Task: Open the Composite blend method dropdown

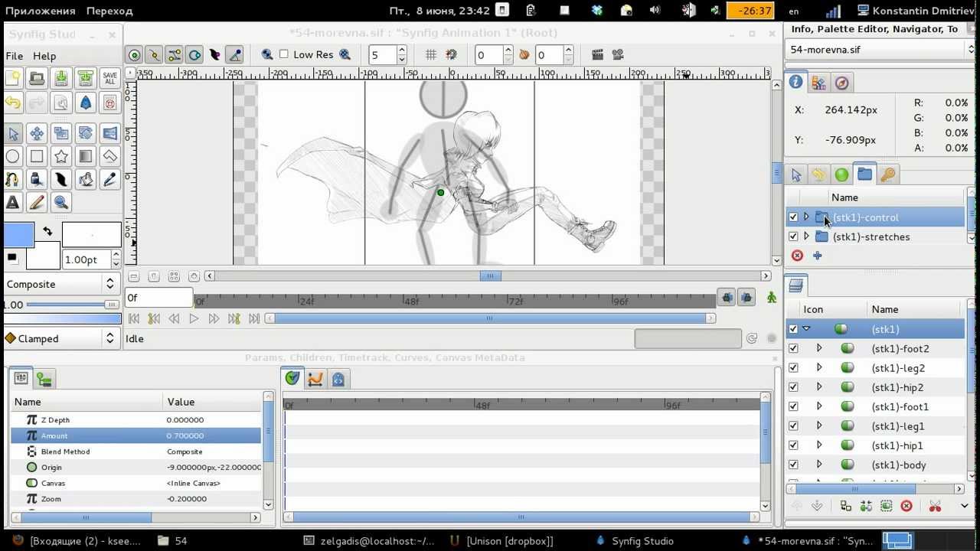Action: [x=61, y=284]
